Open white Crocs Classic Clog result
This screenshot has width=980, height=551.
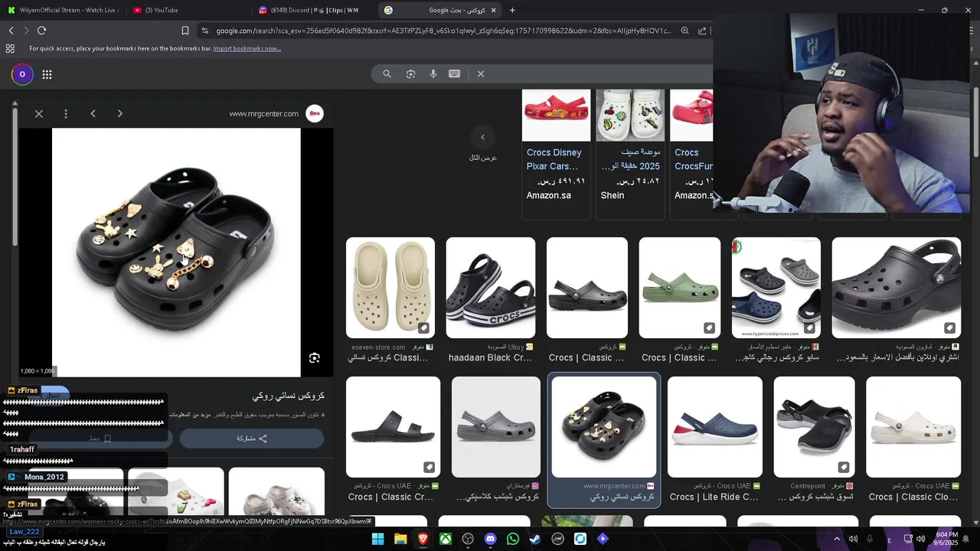point(913,427)
